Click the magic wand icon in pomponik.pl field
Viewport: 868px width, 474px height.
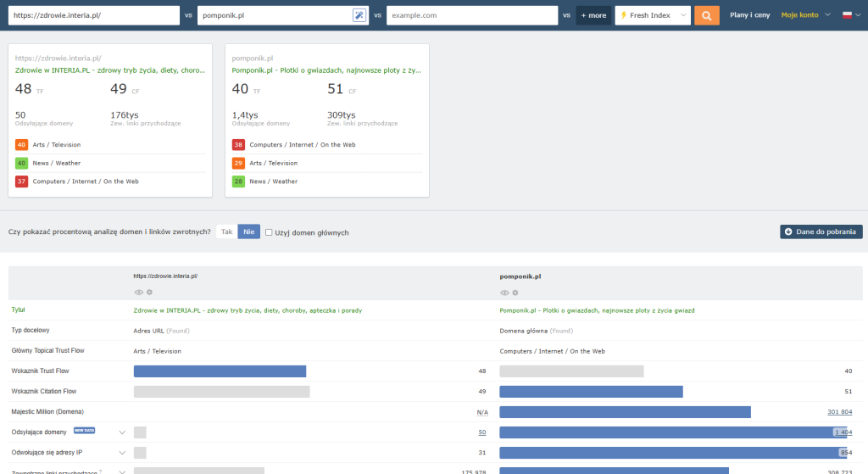tap(359, 15)
